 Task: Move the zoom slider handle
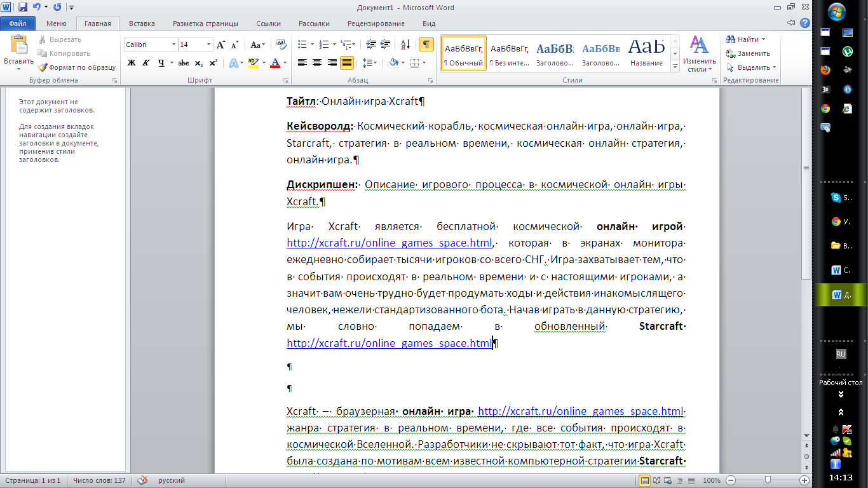(768, 480)
